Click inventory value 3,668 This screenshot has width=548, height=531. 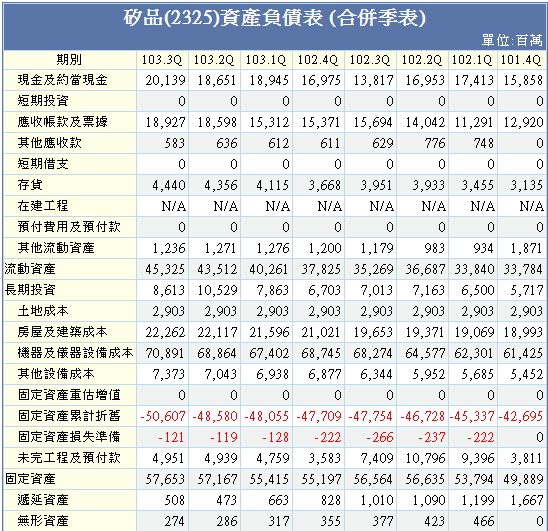point(325,185)
